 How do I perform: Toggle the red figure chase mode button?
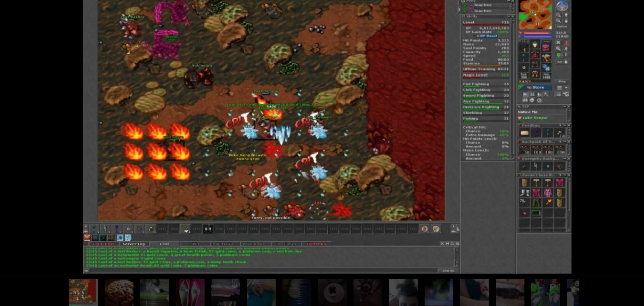566,42
